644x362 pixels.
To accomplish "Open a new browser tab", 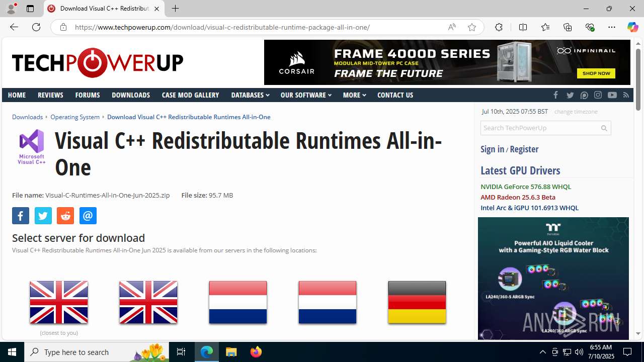I will coord(175,9).
